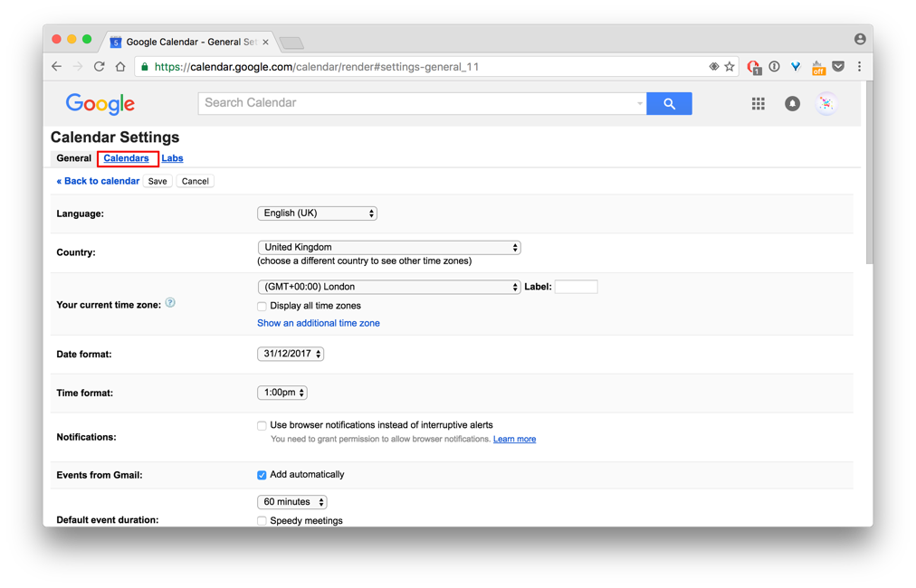The width and height of the screenshot is (916, 588).
Task: Click the Back to calendar link
Action: pos(98,181)
